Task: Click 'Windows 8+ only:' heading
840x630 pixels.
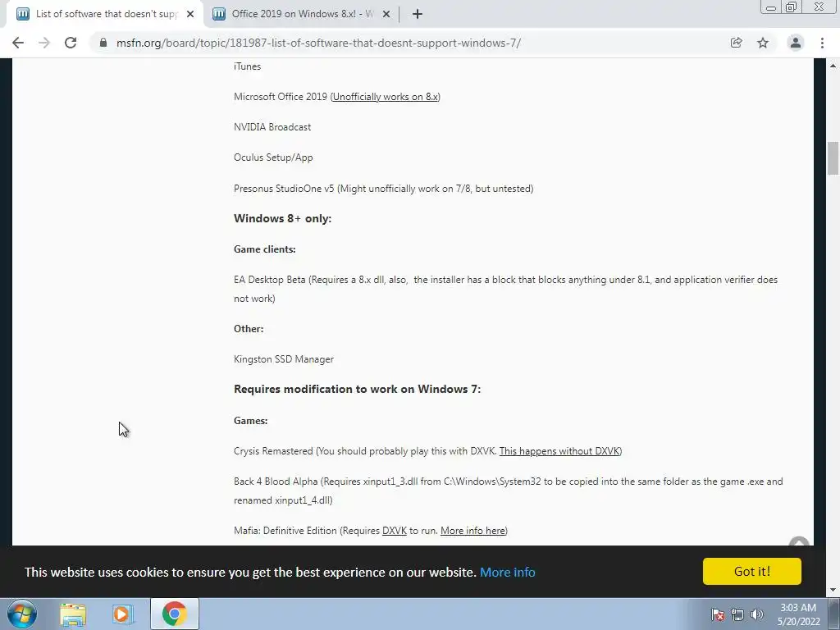Action: tap(282, 218)
